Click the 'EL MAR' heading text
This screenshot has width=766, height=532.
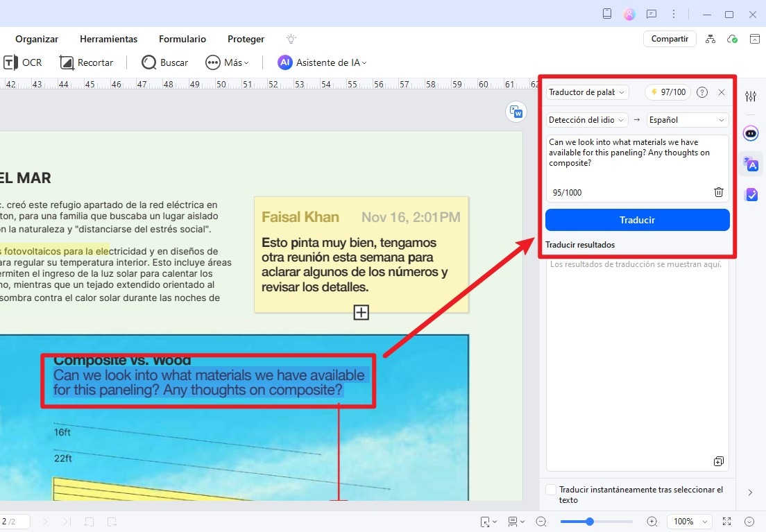point(26,178)
